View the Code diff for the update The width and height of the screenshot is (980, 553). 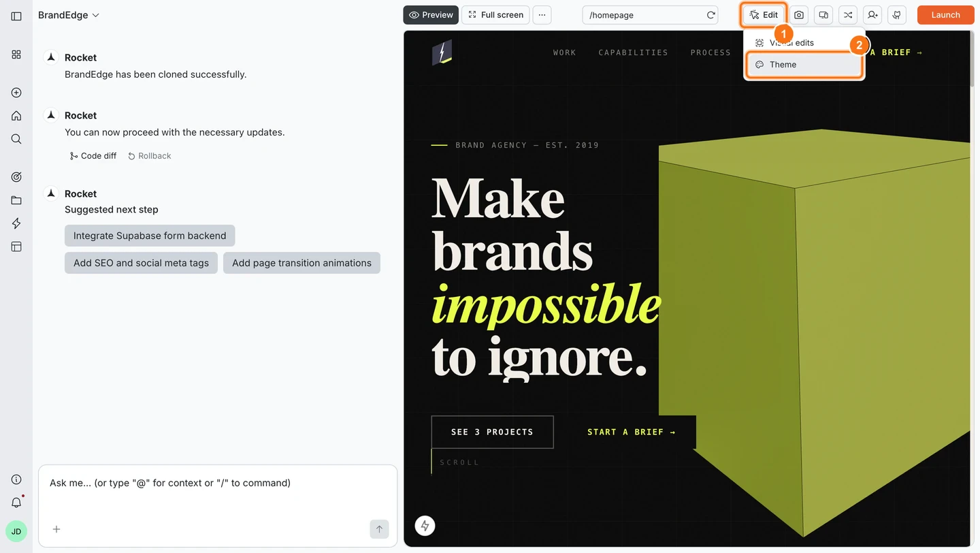click(x=93, y=155)
